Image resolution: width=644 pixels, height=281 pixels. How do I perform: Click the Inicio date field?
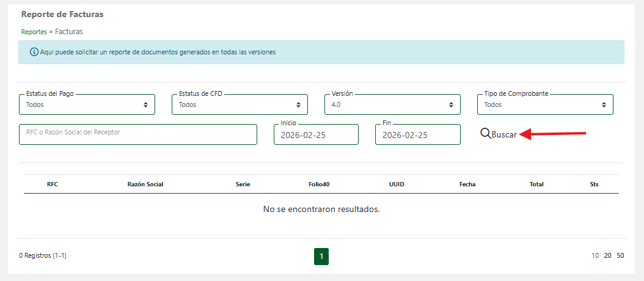(x=316, y=135)
